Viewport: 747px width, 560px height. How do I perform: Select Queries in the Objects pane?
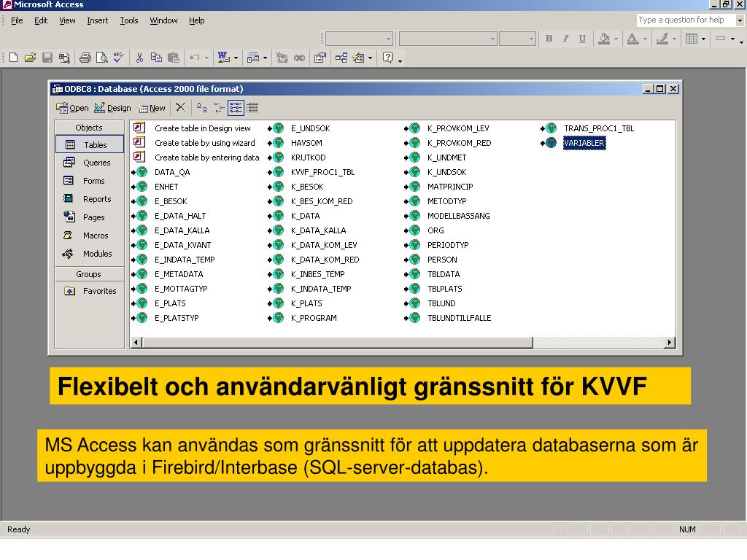pyautogui.click(x=90, y=163)
